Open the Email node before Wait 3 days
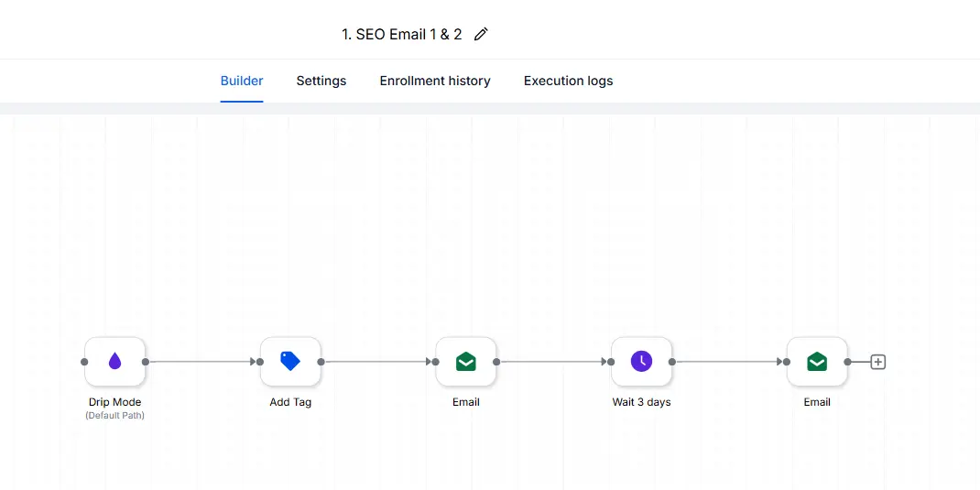The height and width of the screenshot is (490, 980). tap(466, 361)
